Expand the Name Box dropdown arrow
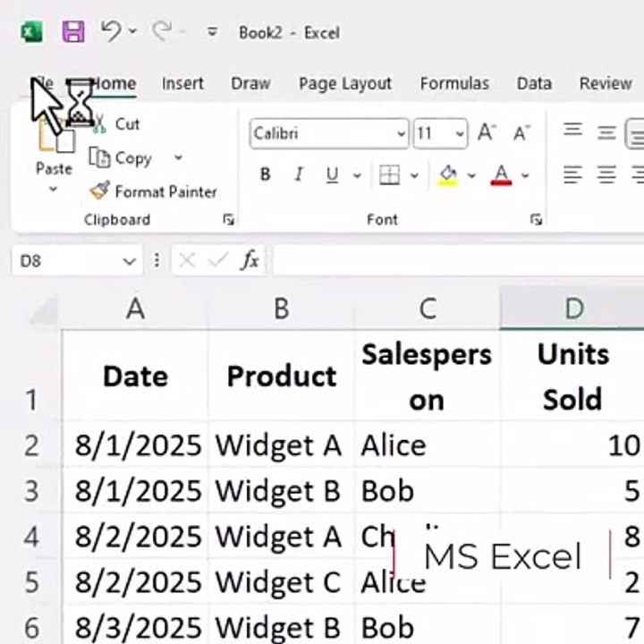This screenshot has height=644, width=644. click(x=130, y=261)
